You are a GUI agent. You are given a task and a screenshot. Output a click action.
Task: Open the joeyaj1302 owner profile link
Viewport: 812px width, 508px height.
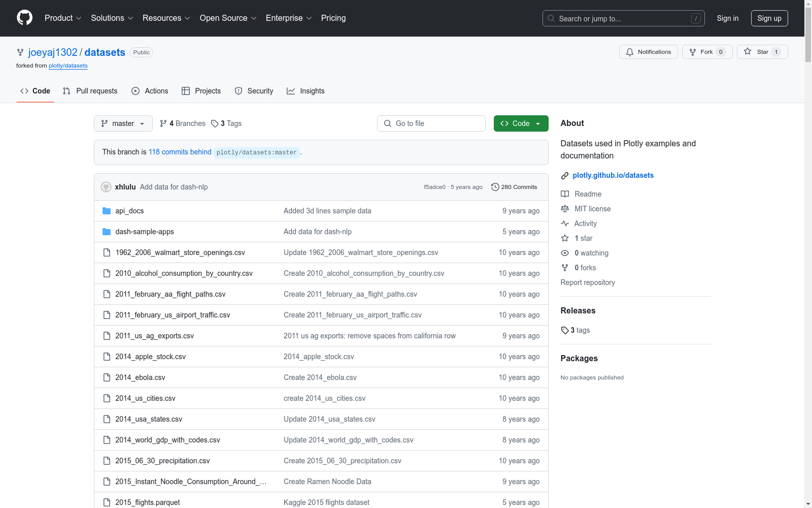[x=53, y=52]
